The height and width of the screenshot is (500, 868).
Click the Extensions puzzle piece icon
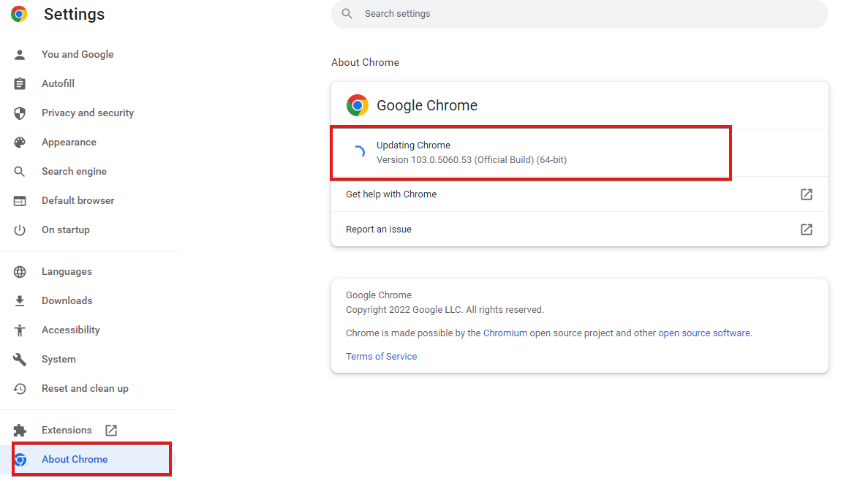20,431
